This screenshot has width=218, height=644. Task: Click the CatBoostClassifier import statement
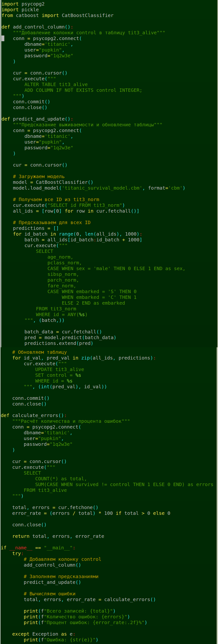point(57,16)
